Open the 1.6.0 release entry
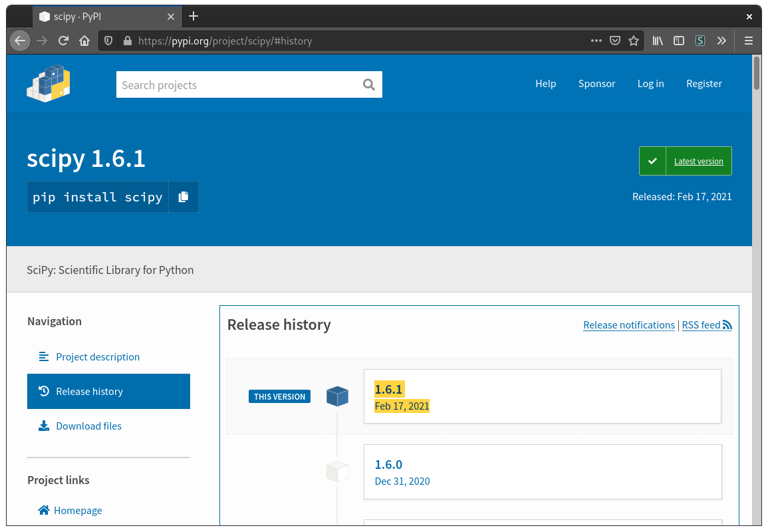768x532 pixels. pos(542,471)
